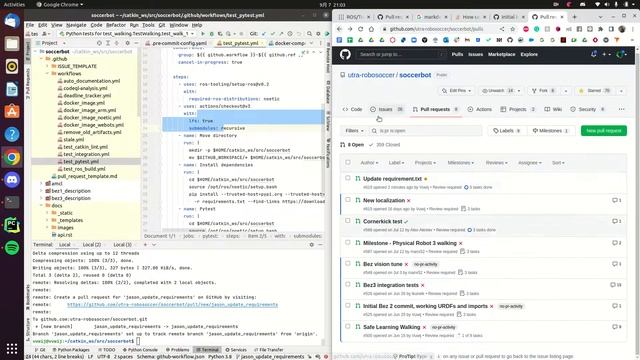Open repository more options ellipsis

tap(621, 109)
